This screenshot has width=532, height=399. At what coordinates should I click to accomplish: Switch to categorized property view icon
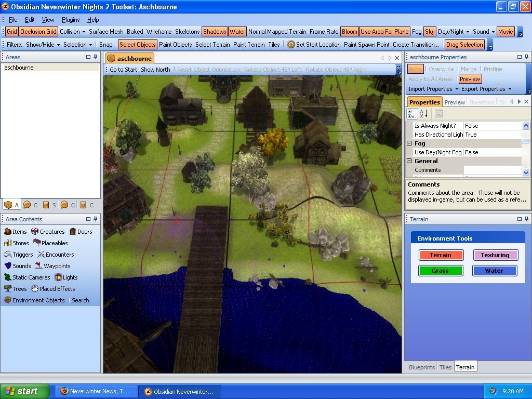pyautogui.click(x=412, y=114)
